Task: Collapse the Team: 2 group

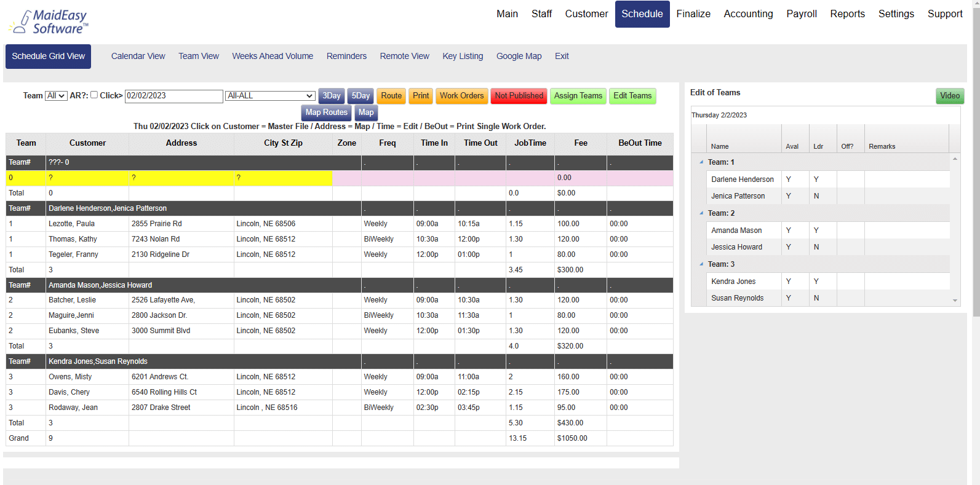Action: tap(701, 213)
